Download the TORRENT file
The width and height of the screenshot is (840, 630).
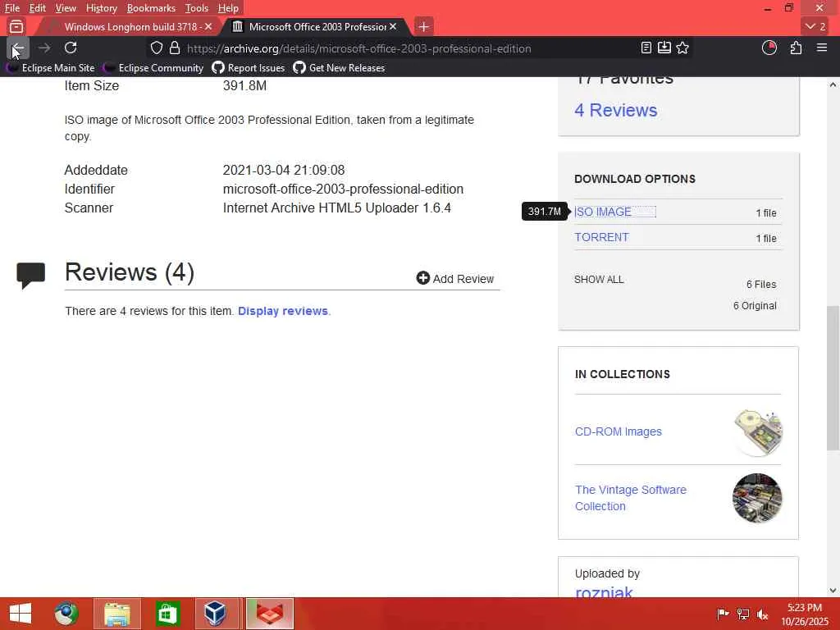601,237
